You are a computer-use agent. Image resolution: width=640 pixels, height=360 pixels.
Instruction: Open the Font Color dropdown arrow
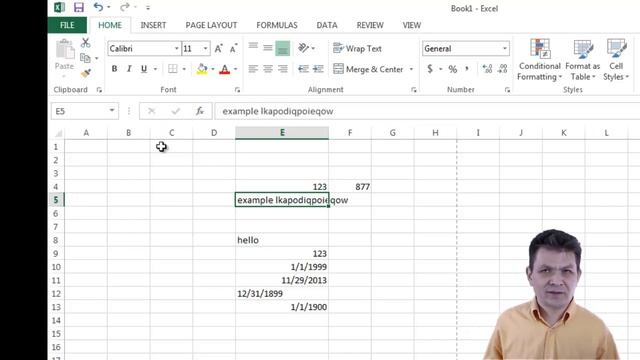tap(236, 69)
